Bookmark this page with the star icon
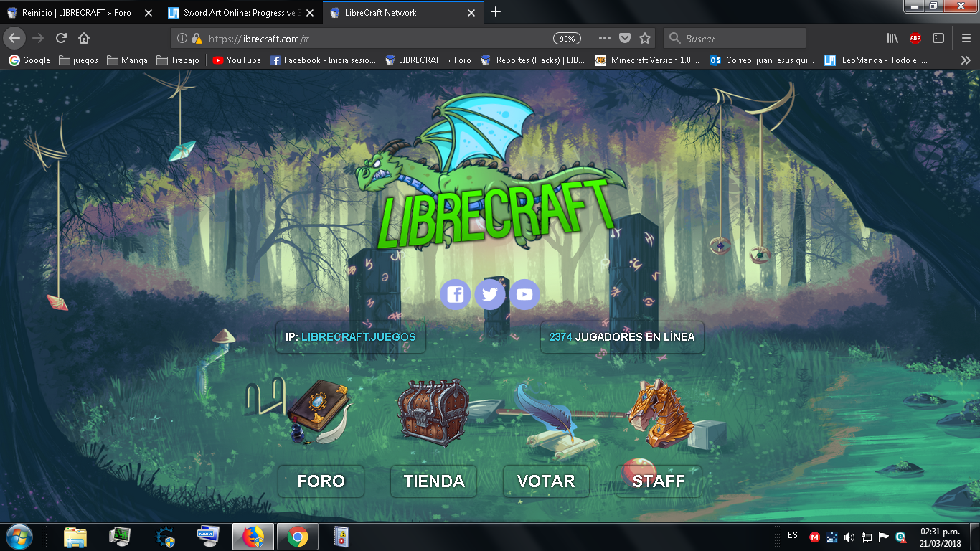The width and height of the screenshot is (980, 551). (645, 39)
